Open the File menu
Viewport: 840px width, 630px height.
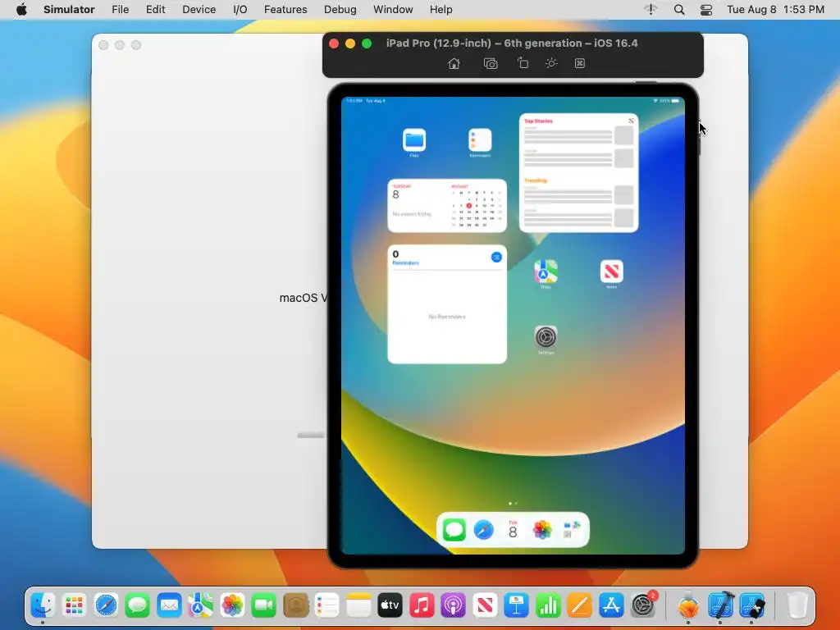coord(120,10)
